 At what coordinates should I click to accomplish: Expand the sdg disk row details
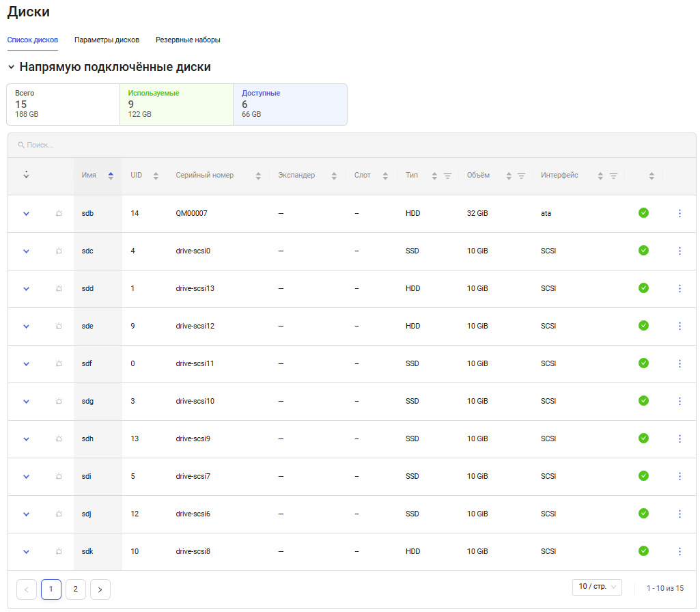pyautogui.click(x=27, y=401)
